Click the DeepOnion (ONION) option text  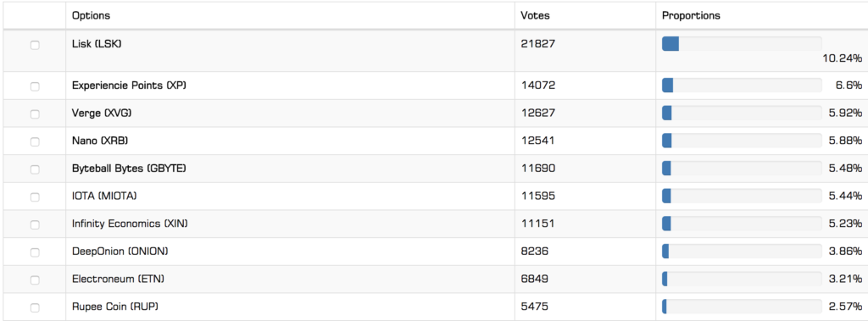(x=120, y=252)
